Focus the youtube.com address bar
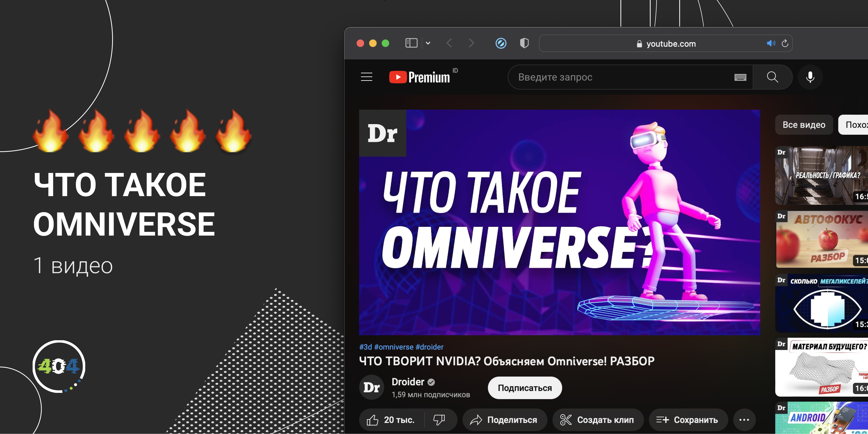The width and height of the screenshot is (868, 434). pyautogui.click(x=666, y=43)
